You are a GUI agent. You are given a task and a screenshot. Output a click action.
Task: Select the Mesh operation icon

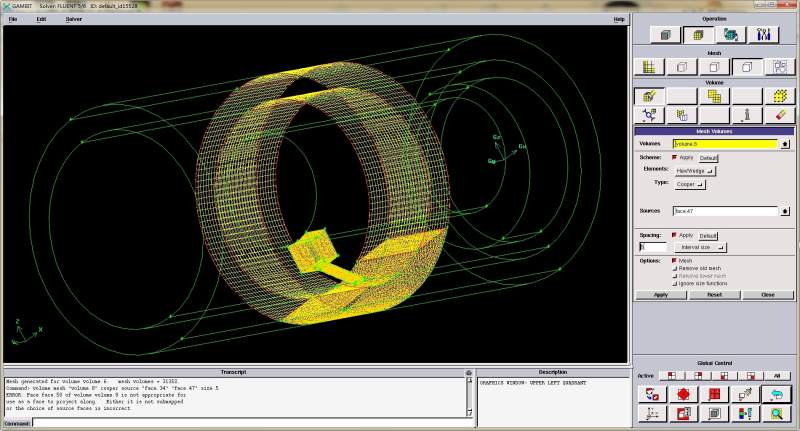click(698, 35)
